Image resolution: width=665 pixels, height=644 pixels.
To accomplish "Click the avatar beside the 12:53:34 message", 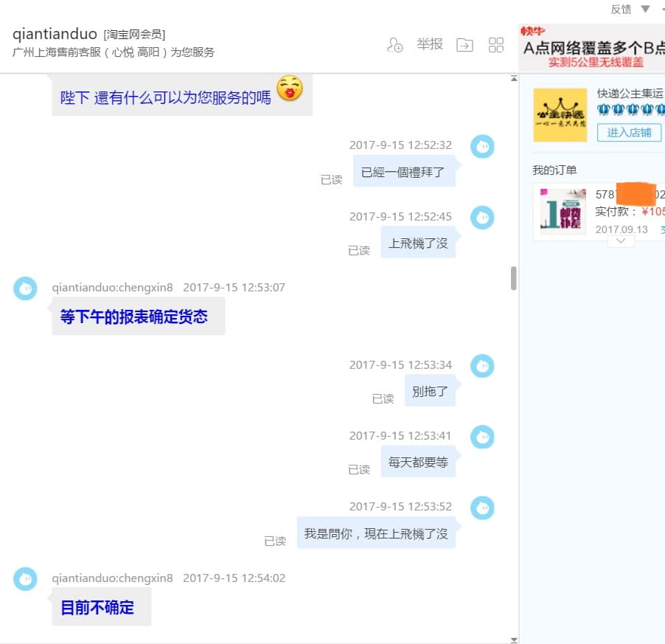I will (x=482, y=366).
